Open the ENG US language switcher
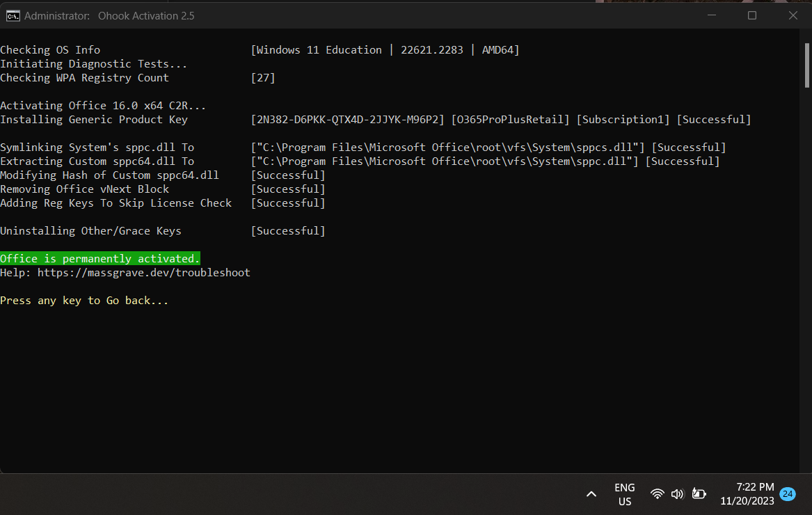 click(625, 494)
